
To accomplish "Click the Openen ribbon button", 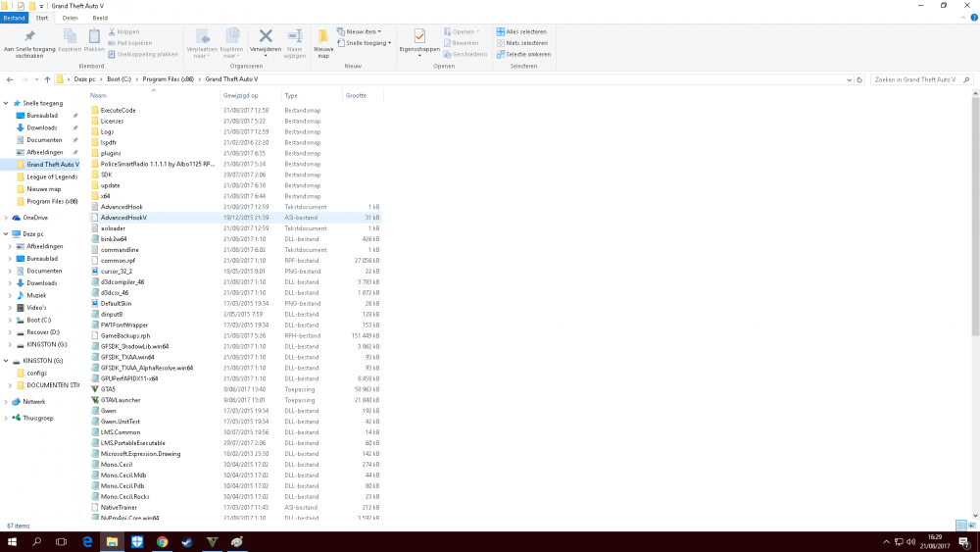I will coord(462,31).
